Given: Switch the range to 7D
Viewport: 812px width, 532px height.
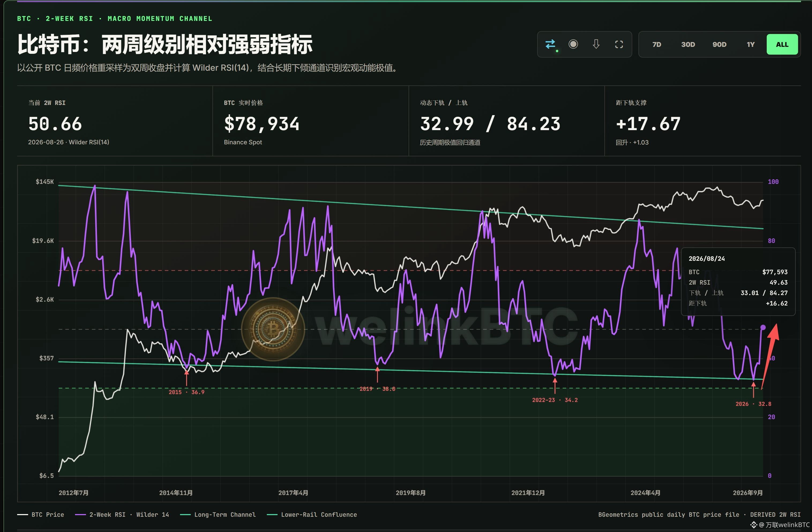Looking at the screenshot, I should point(657,44).
